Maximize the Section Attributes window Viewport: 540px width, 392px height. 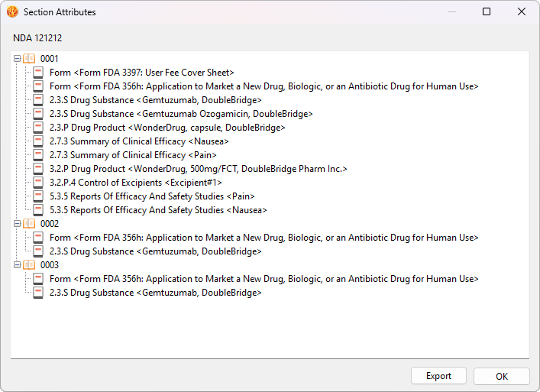487,11
